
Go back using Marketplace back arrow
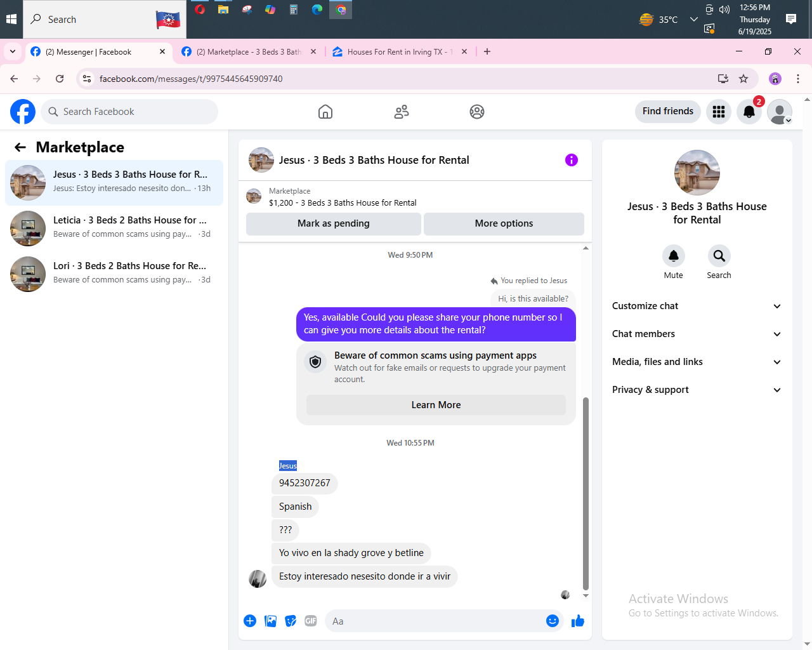click(20, 147)
